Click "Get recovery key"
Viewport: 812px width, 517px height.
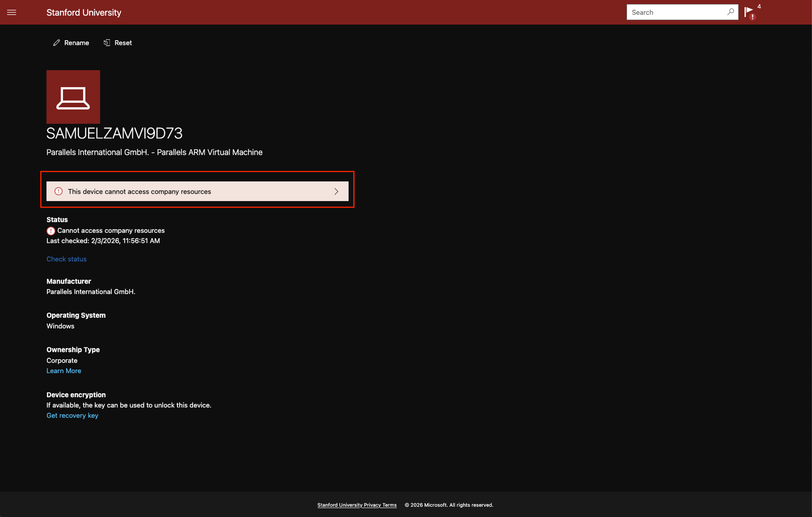pos(72,415)
